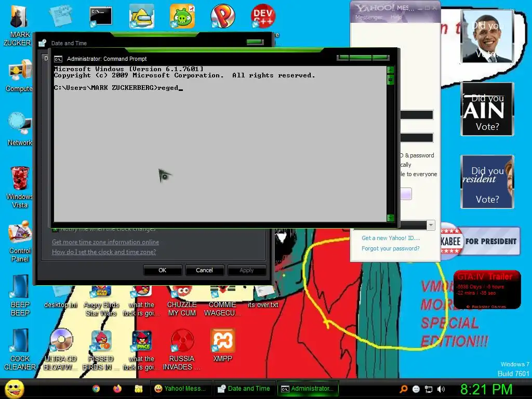This screenshot has width=532, height=399.
Task: Open the desktop.ini file icon
Action: tap(61, 292)
